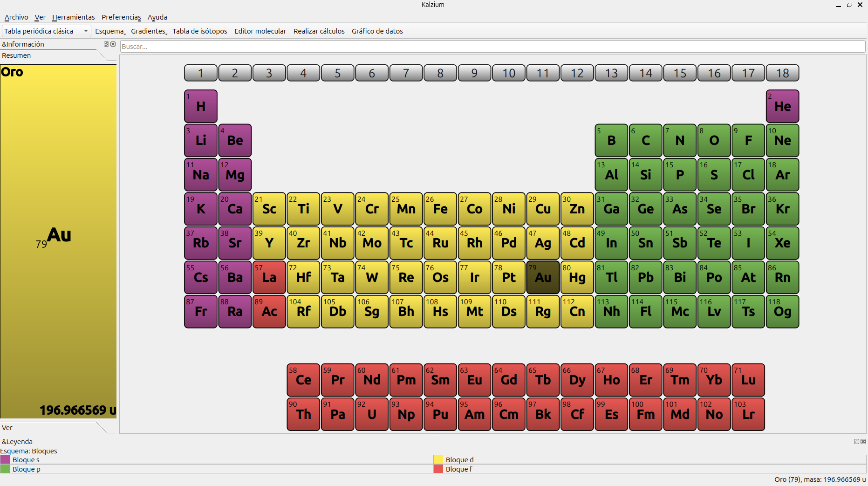The height and width of the screenshot is (486, 868).
Task: Select the Hydrogen (H) element tile
Action: 201,106
